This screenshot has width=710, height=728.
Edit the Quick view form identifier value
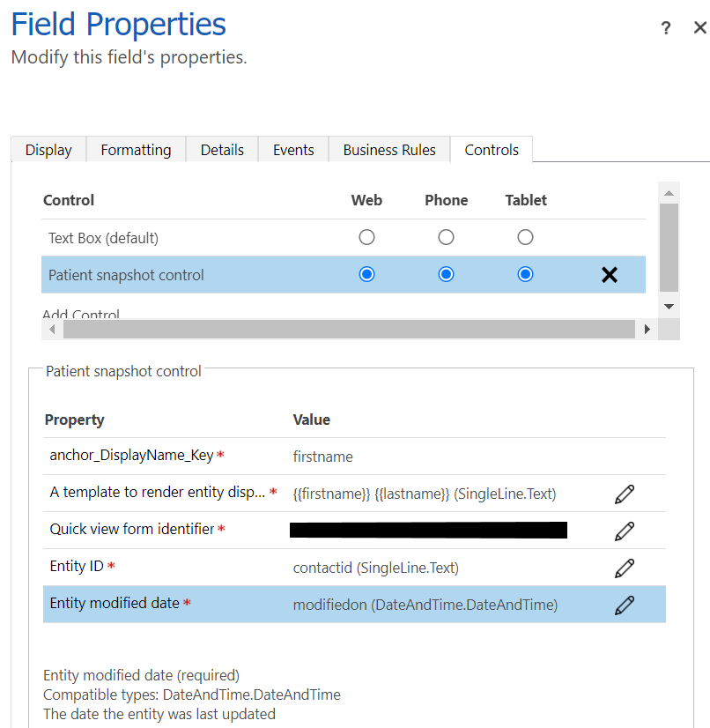pyautogui.click(x=625, y=531)
